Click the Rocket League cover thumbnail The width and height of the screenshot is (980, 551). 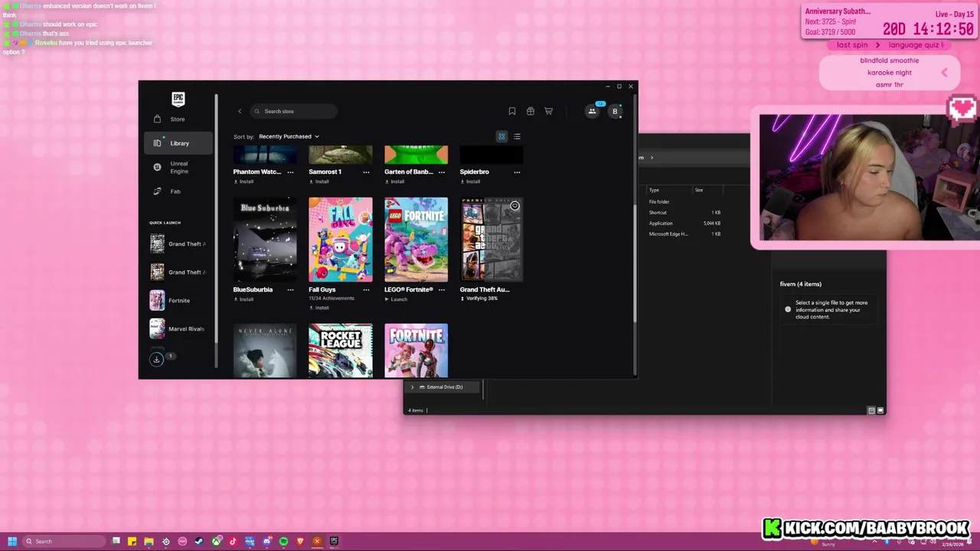[341, 350]
